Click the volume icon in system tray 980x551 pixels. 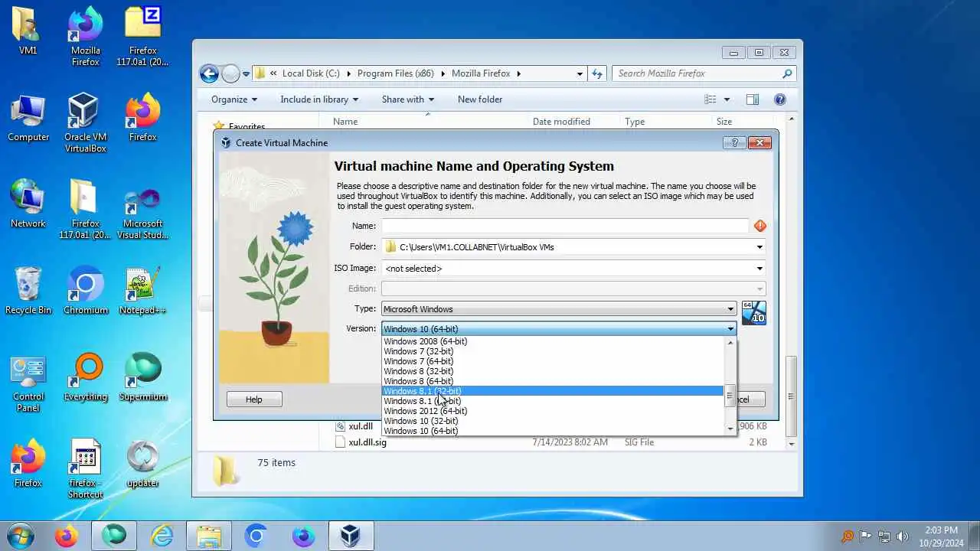[902, 536]
